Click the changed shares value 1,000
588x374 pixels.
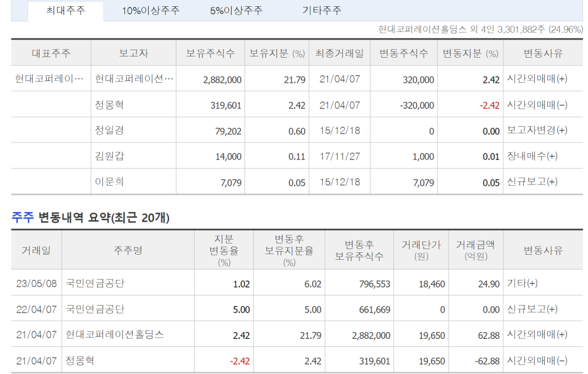tap(423, 157)
